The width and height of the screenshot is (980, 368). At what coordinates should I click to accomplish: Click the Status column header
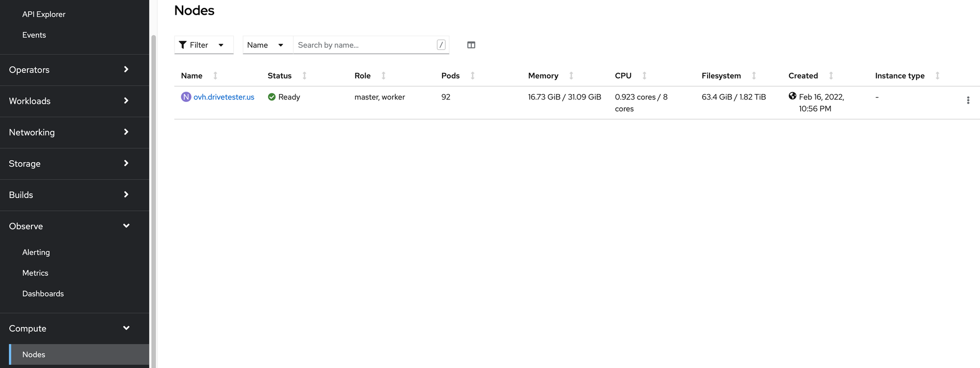click(279, 75)
